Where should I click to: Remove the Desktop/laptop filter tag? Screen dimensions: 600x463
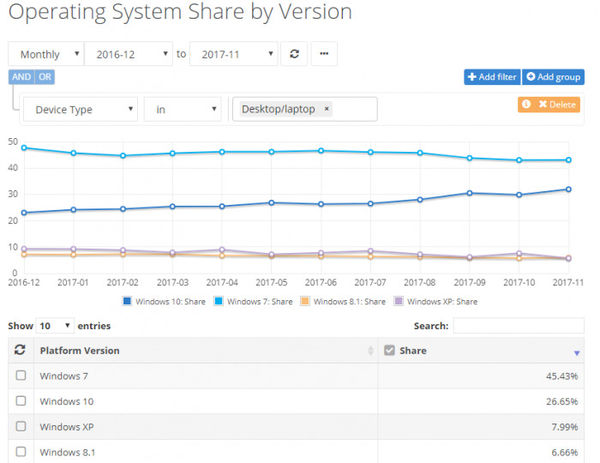coord(326,109)
